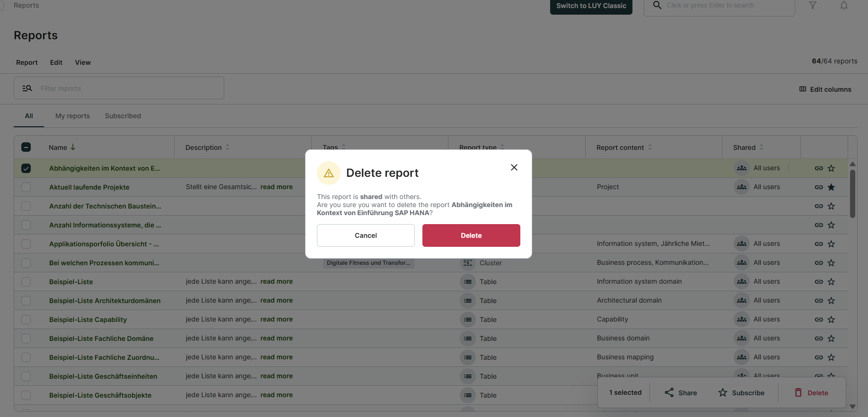
Task: Open the Report menu
Action: click(27, 62)
